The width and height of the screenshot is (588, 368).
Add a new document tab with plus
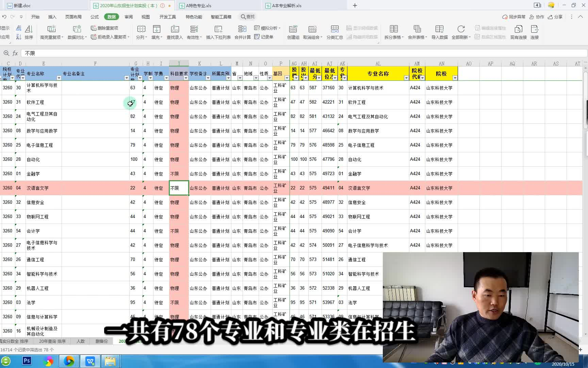tap(355, 5)
